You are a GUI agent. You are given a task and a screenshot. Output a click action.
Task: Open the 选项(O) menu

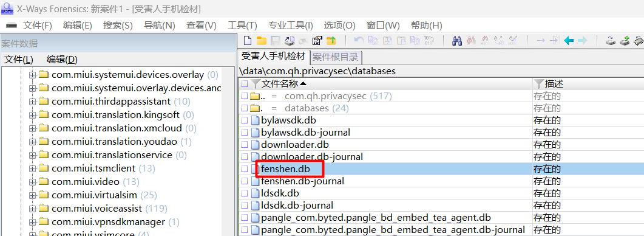[340, 26]
